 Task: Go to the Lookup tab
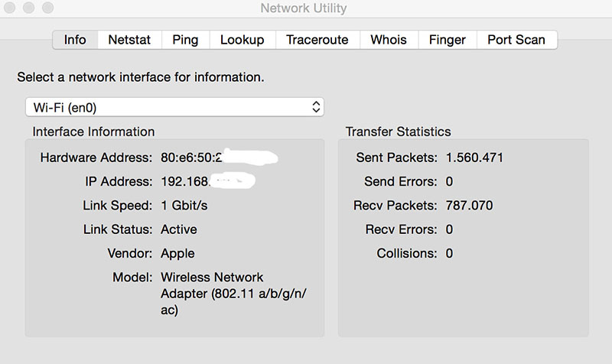242,40
